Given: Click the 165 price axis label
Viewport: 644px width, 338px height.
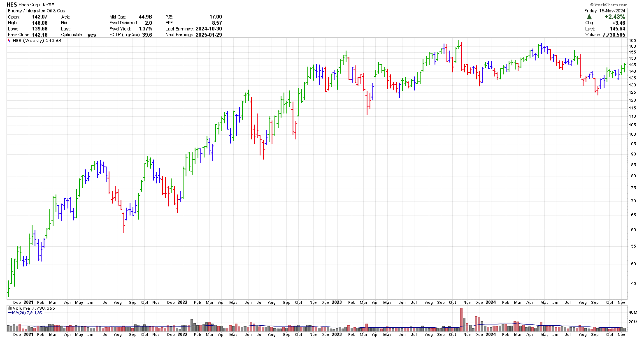Looking at the screenshot, I should click(x=632, y=41).
